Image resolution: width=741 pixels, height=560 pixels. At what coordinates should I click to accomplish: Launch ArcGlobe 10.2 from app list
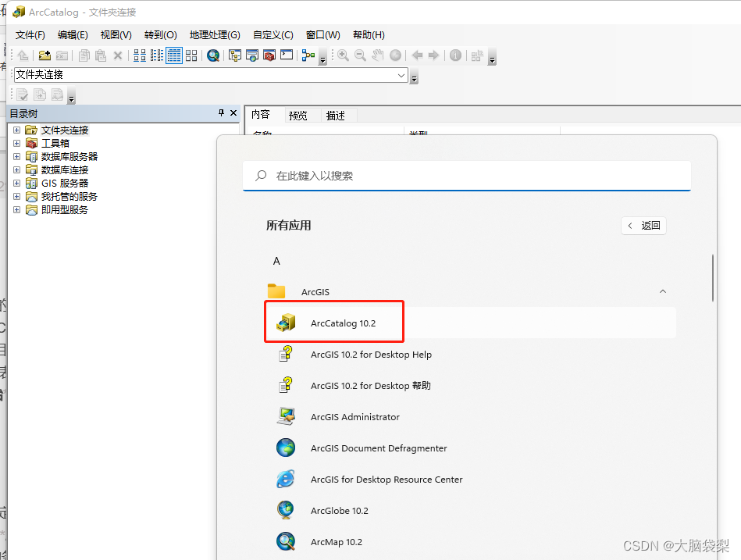[x=470, y=510]
